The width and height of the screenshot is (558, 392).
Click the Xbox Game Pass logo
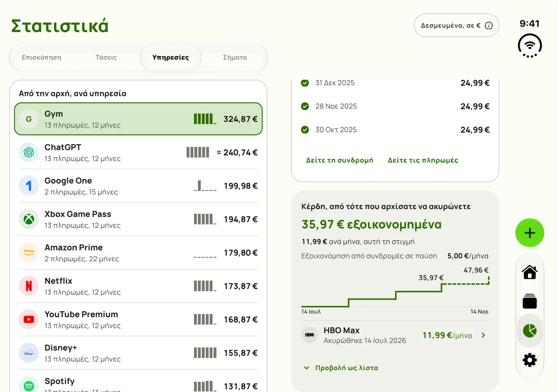point(29,219)
